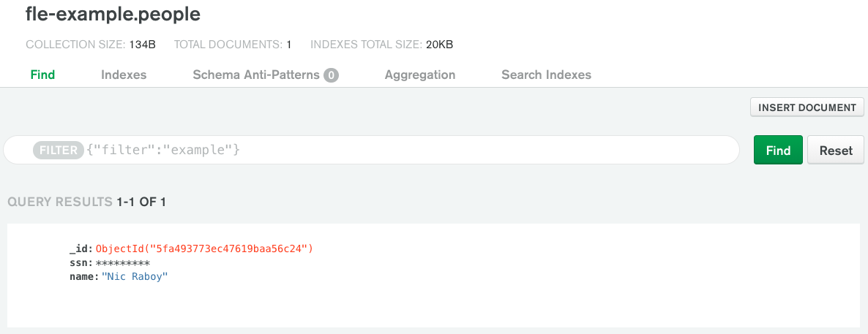The width and height of the screenshot is (868, 334).
Task: Select the masked ssn value
Action: point(123,263)
